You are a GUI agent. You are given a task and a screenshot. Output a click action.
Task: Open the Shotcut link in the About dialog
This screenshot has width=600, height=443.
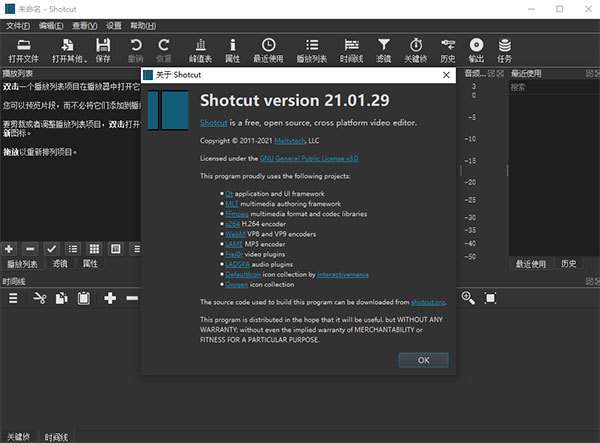(x=214, y=123)
